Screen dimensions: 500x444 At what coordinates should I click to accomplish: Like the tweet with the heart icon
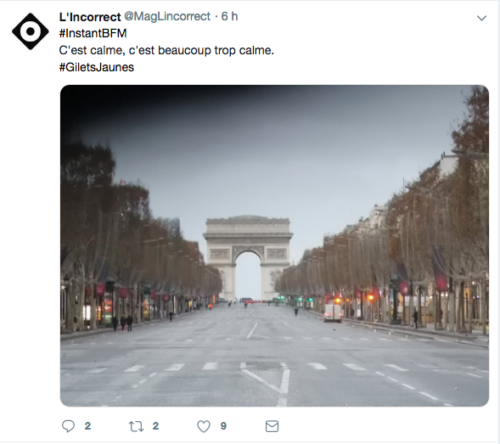(x=204, y=426)
